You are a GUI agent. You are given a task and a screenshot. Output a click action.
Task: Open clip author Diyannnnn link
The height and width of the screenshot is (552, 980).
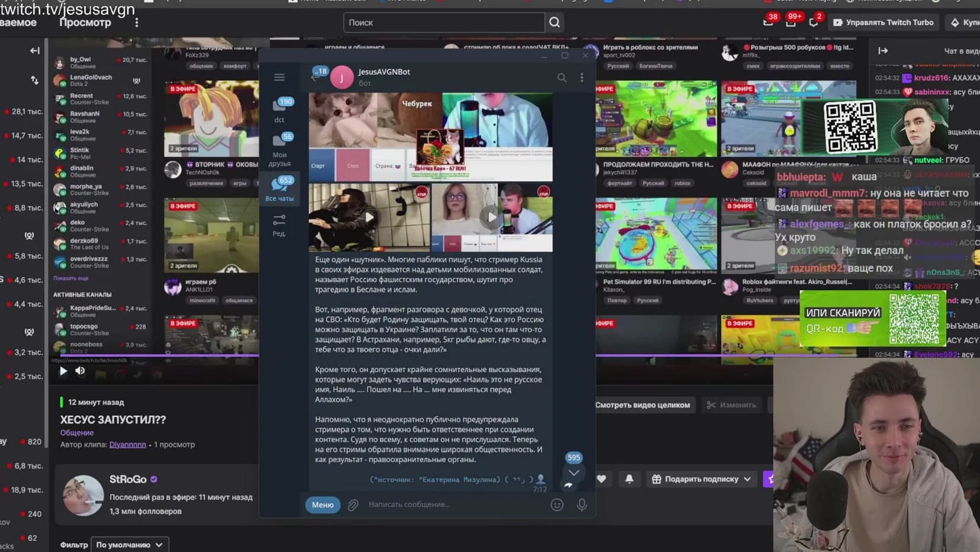click(127, 445)
